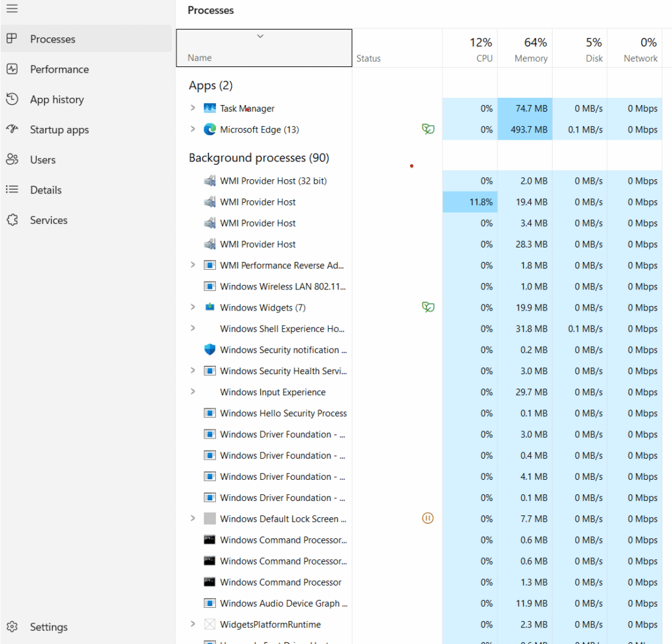Image resolution: width=672 pixels, height=644 pixels.
Task: Open Task Manager Settings
Action: pos(49,627)
